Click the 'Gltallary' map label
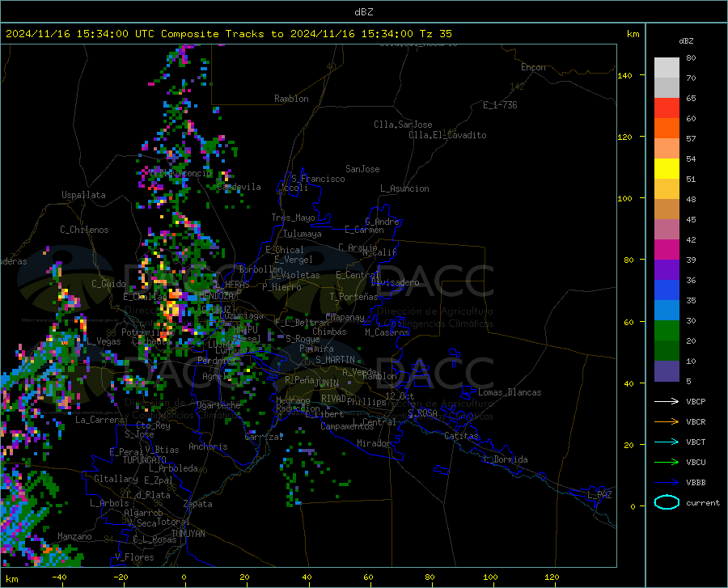This screenshot has width=728, height=588. coord(116,478)
